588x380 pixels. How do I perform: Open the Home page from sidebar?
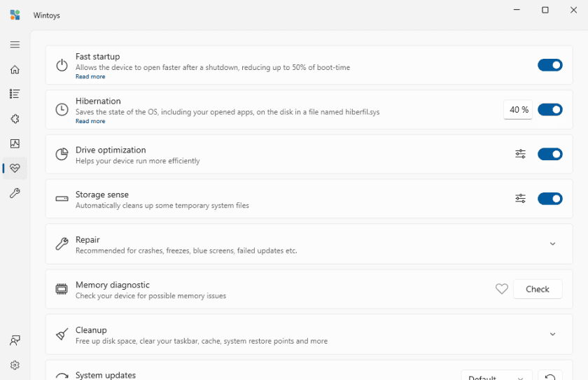15,69
